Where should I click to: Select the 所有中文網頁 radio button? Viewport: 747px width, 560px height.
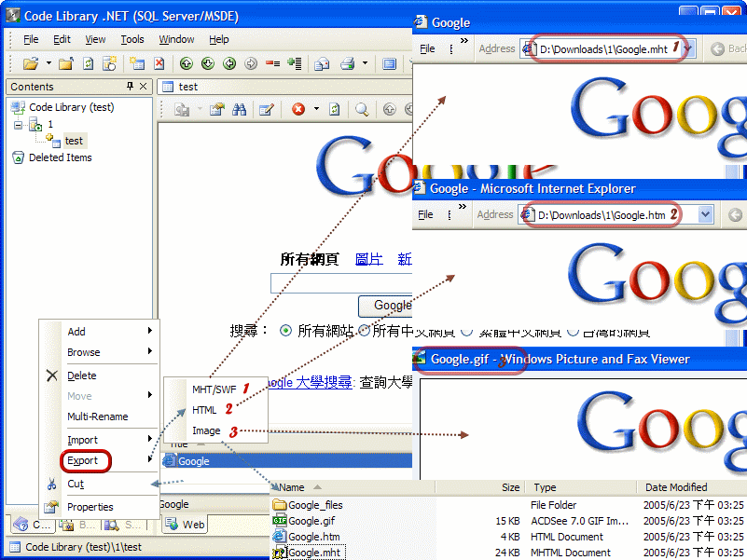[x=364, y=330]
